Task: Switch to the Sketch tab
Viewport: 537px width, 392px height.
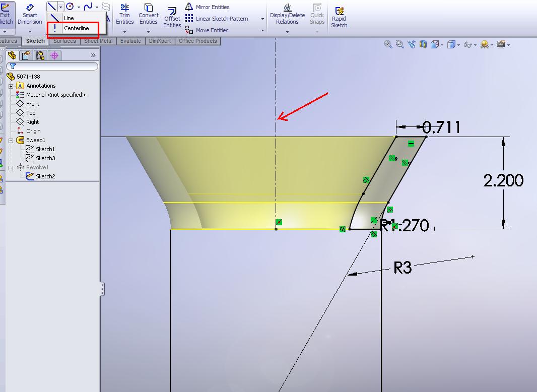Action: tap(35, 41)
